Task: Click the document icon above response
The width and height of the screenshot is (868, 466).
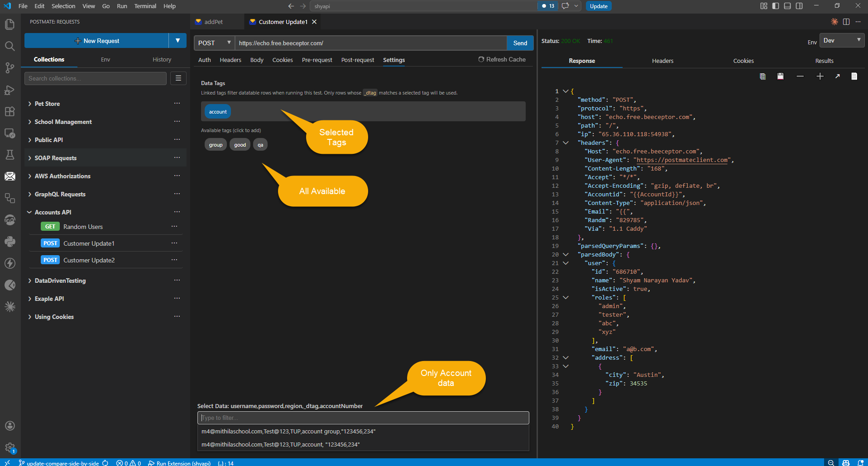Action: [x=854, y=76]
